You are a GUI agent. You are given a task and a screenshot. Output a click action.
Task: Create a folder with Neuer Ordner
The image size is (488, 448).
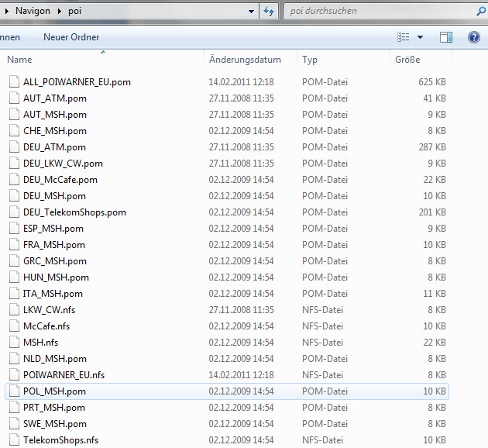tap(71, 37)
